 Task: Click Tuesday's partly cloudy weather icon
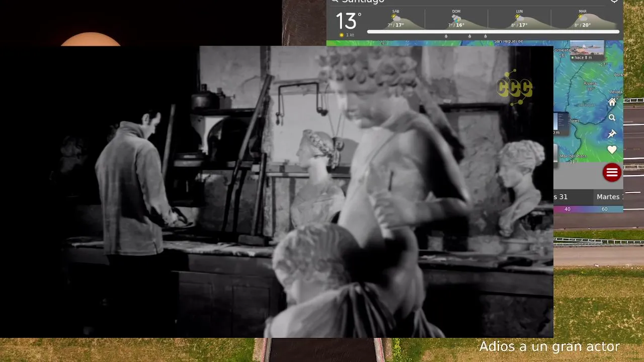click(582, 18)
